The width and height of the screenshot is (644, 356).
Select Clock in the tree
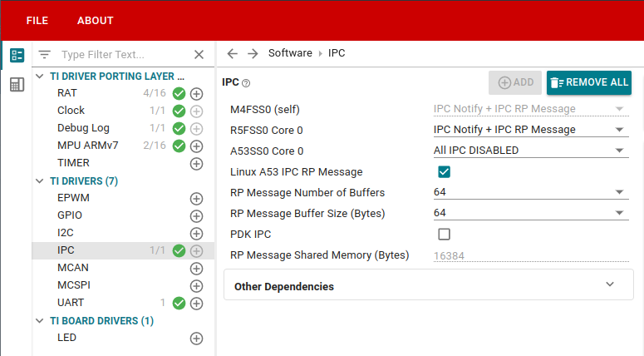pos(71,110)
